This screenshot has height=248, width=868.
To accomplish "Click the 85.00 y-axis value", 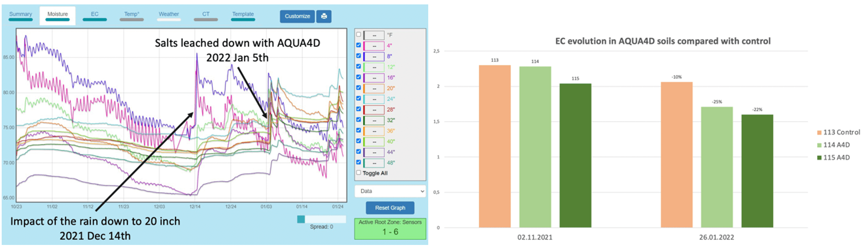I will (x=9, y=57).
